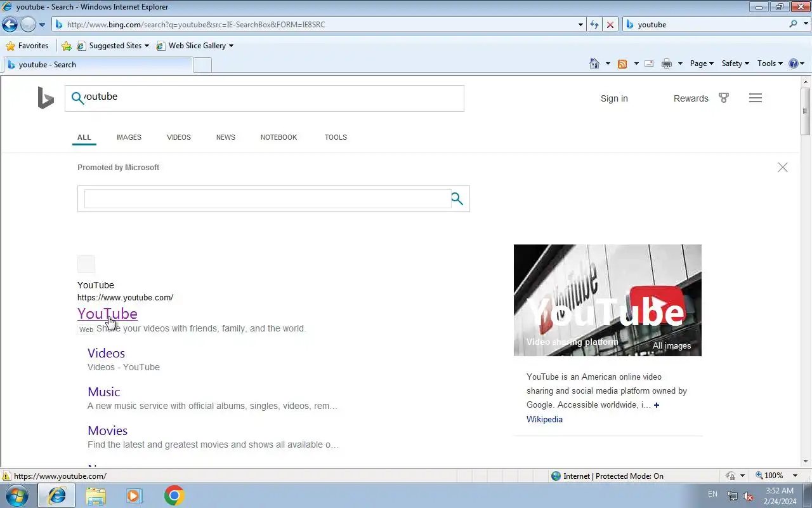Open Microsoft Rewards link
Screen dimensions: 812x508
click(691, 98)
